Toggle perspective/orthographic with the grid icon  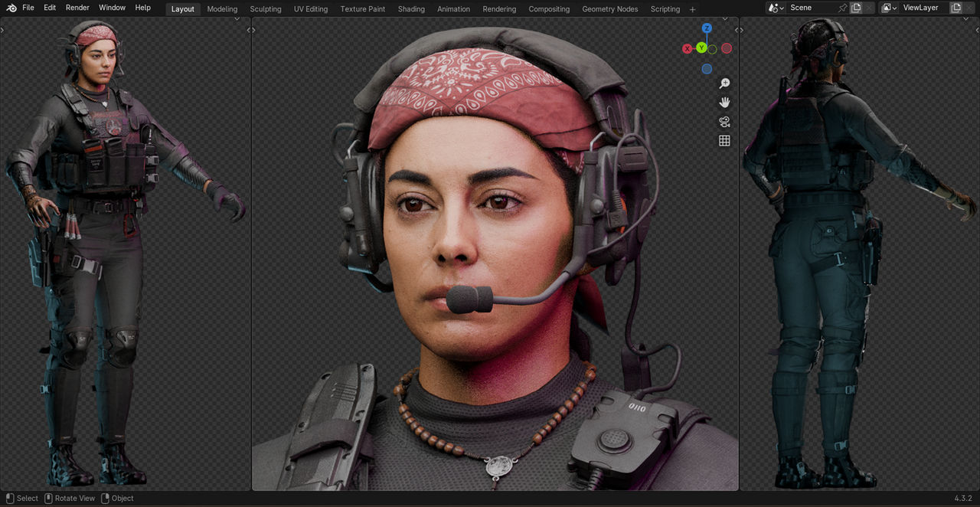(x=724, y=141)
